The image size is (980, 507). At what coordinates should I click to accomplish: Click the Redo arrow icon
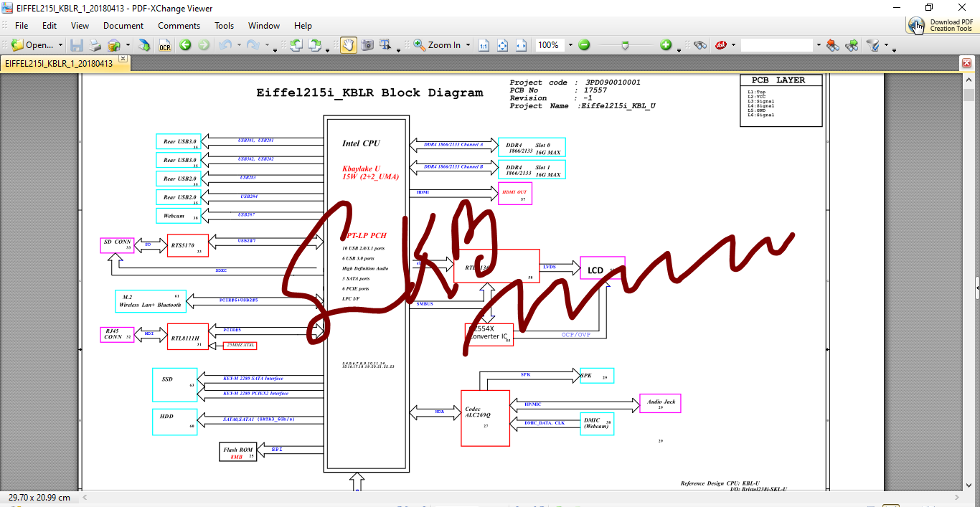(253, 45)
